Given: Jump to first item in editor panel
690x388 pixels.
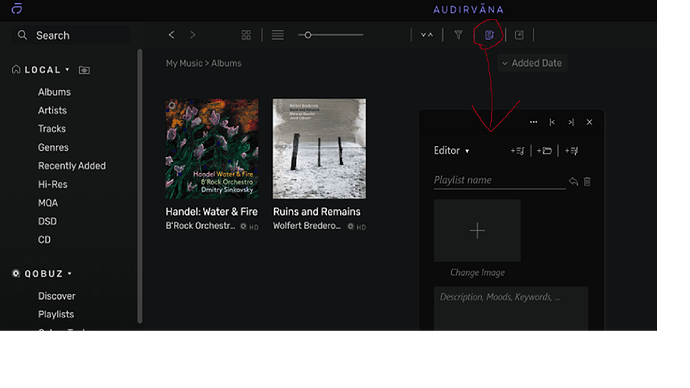Looking at the screenshot, I should coord(552,122).
